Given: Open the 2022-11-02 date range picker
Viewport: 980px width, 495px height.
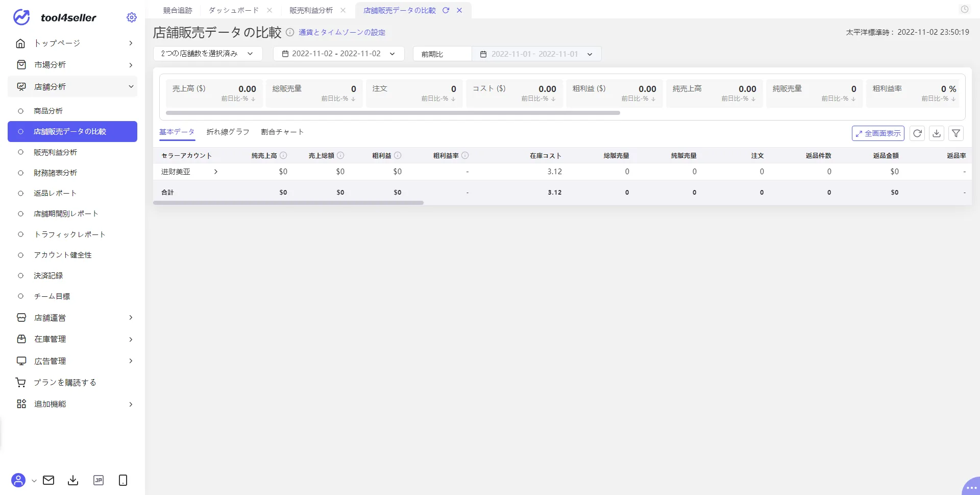Looking at the screenshot, I should coord(339,54).
